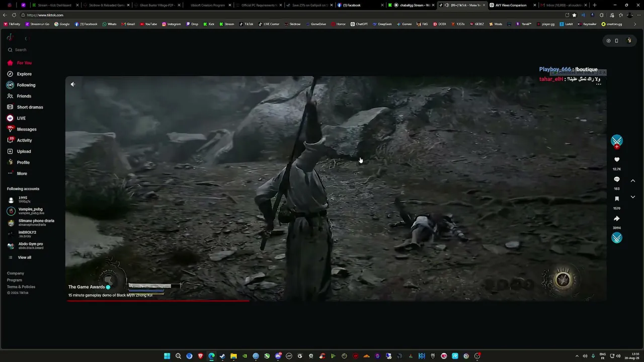Open the DeepSeek bookmark
This screenshot has width=644, height=362.
pyautogui.click(x=382, y=24)
